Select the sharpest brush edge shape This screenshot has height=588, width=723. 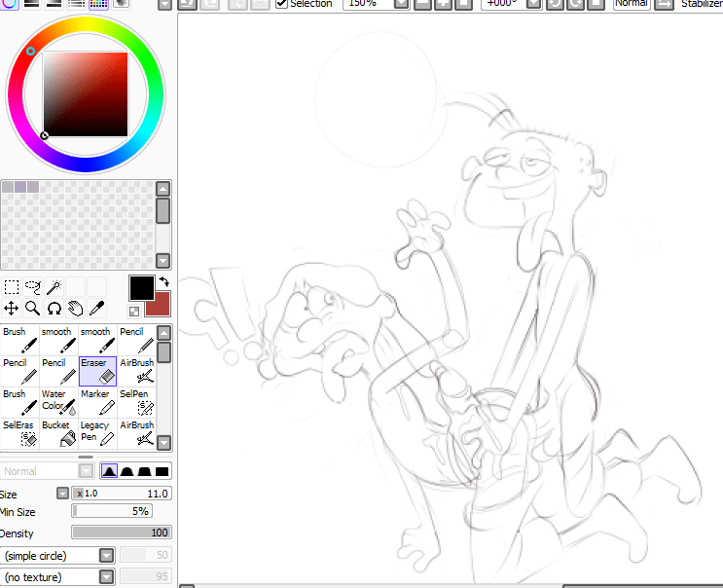(110, 471)
